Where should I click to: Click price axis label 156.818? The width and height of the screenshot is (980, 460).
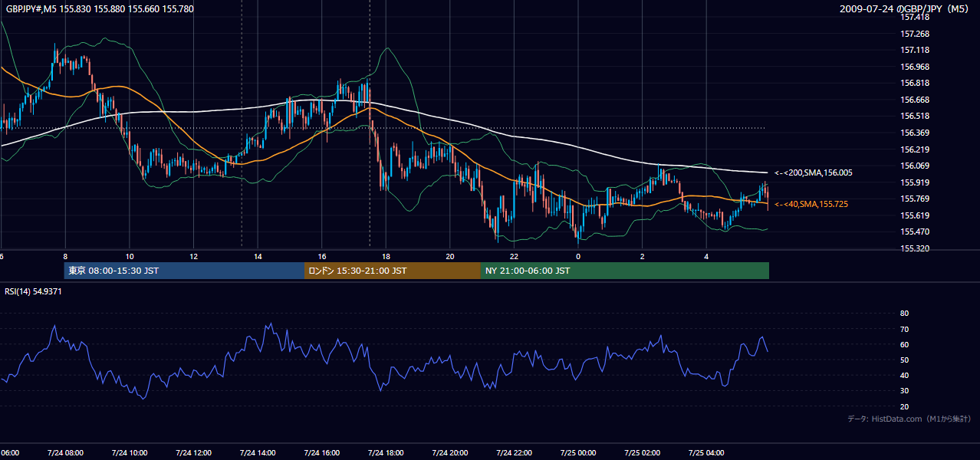[x=914, y=83]
